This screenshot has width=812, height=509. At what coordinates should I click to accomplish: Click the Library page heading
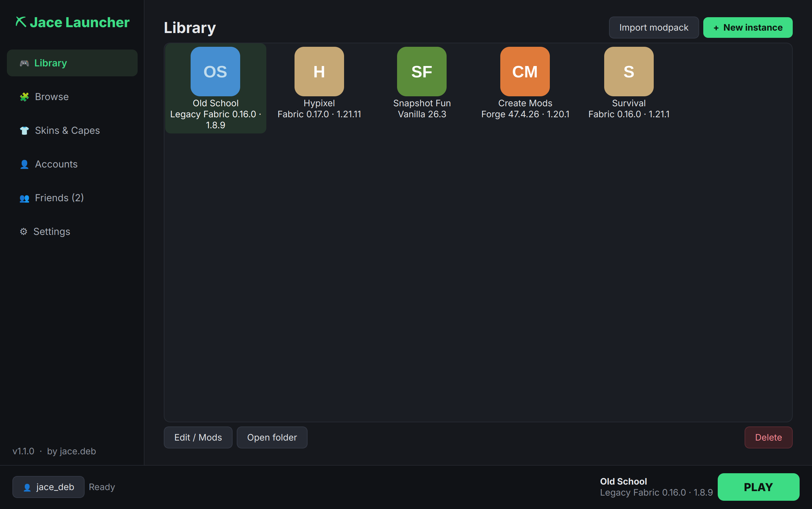(190, 28)
